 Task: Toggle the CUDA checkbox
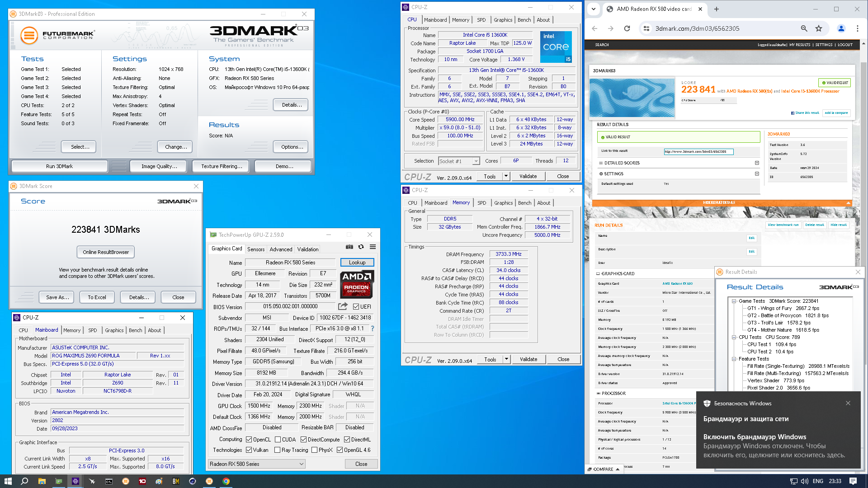coord(278,440)
